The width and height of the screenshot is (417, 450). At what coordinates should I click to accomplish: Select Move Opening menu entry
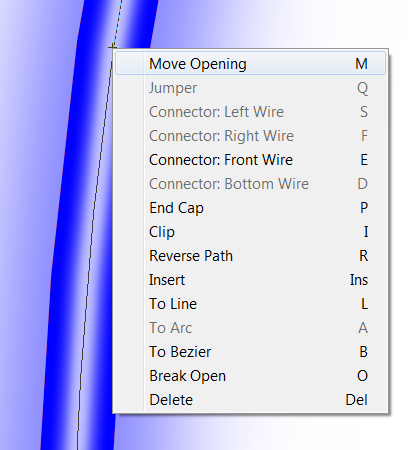(250, 64)
